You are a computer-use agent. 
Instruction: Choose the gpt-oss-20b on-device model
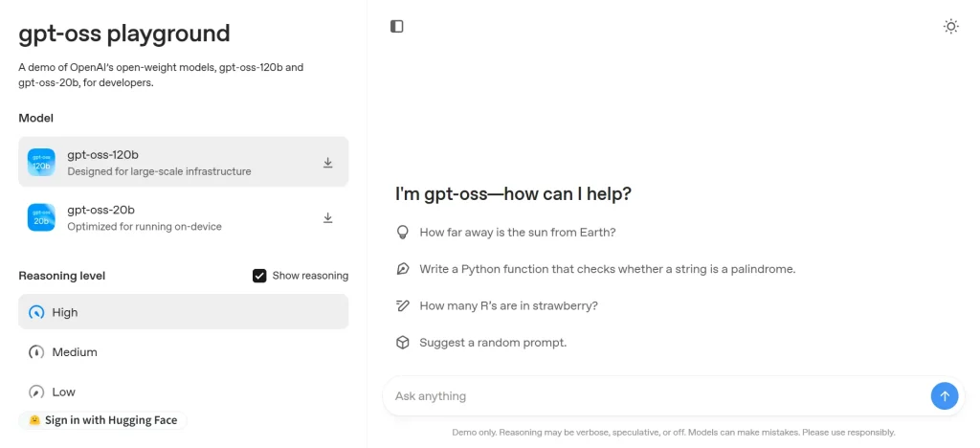tap(183, 217)
